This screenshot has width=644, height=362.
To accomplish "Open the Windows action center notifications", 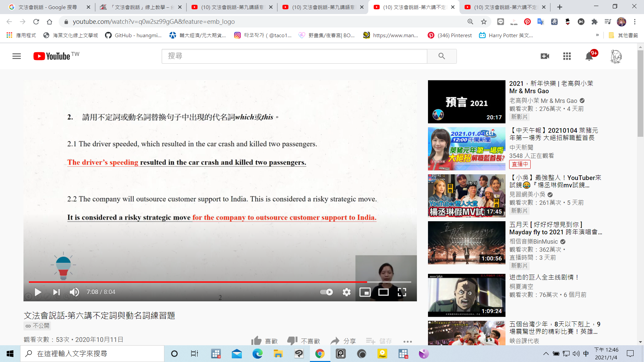I will pyautogui.click(x=630, y=354).
